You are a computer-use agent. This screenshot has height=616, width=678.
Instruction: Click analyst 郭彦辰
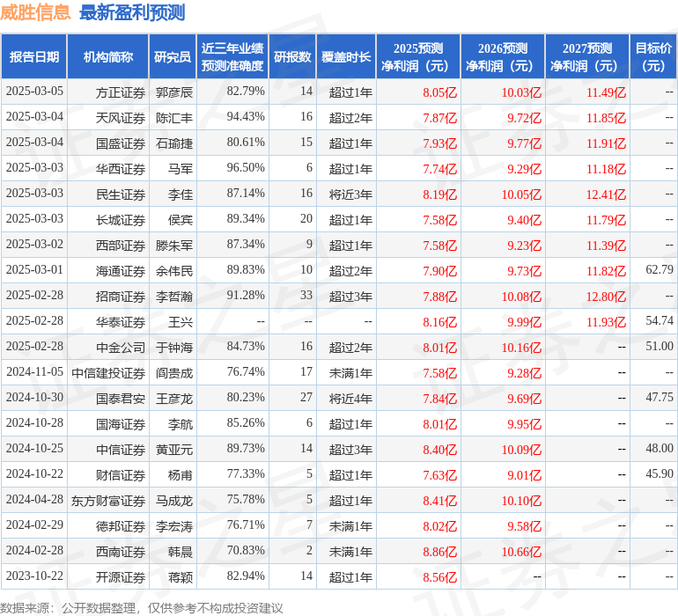[174, 92]
